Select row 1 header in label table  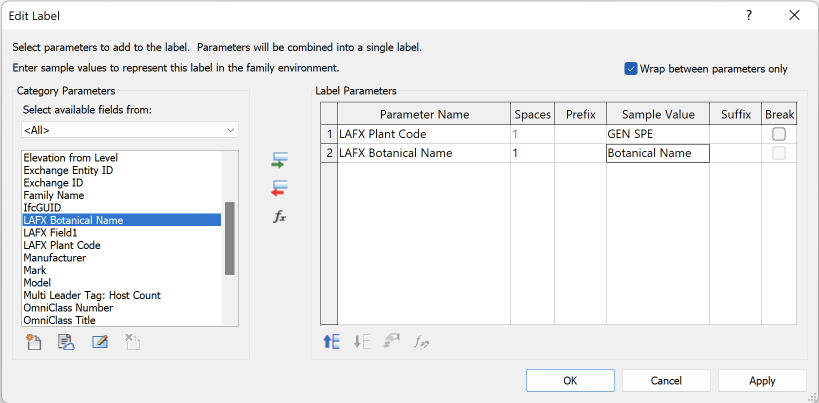[329, 134]
